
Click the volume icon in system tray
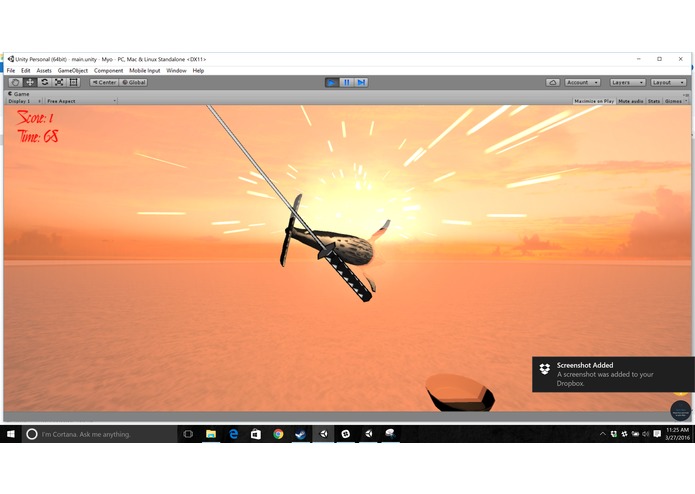[x=646, y=434]
